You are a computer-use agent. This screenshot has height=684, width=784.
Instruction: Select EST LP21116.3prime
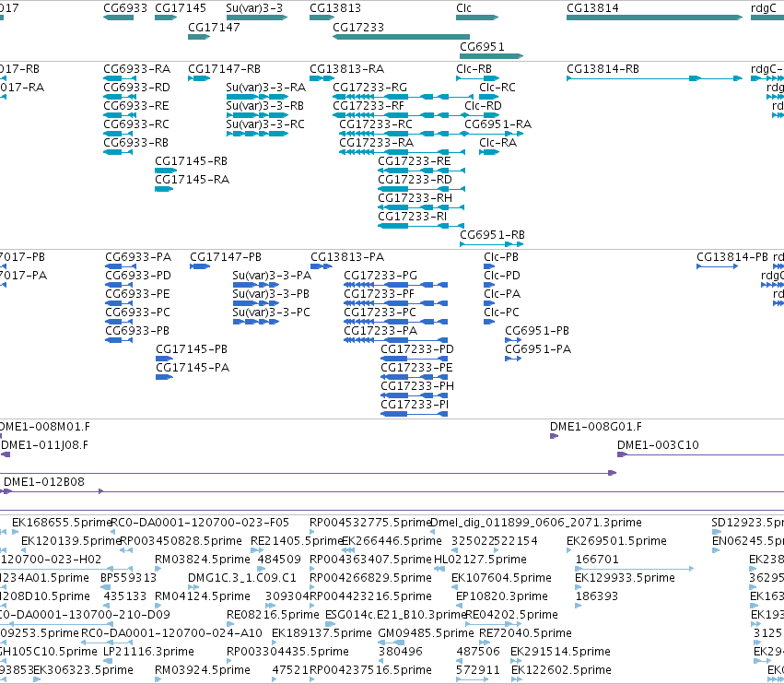click(x=148, y=652)
